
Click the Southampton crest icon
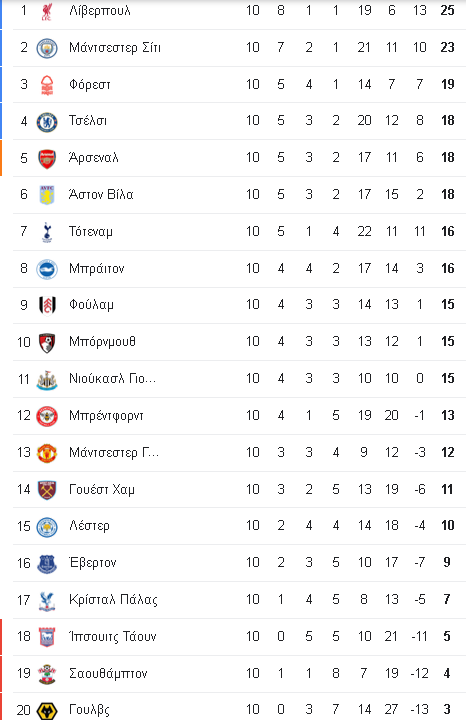tap(47, 674)
